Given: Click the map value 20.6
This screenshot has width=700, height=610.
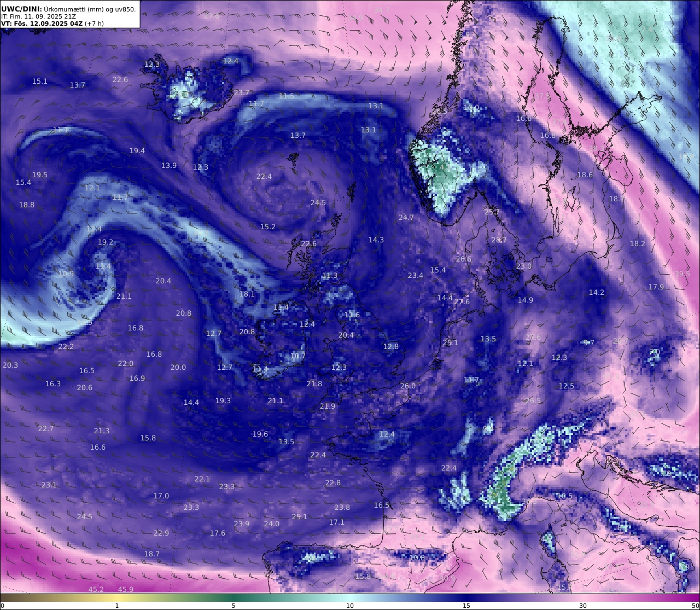Looking at the screenshot, I should coord(85,388).
